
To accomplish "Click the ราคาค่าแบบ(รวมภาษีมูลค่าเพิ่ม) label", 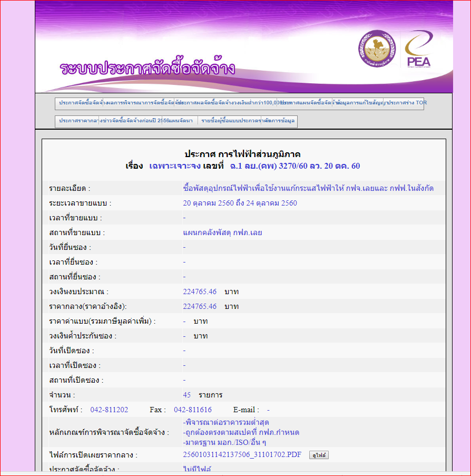I will pos(102,321).
